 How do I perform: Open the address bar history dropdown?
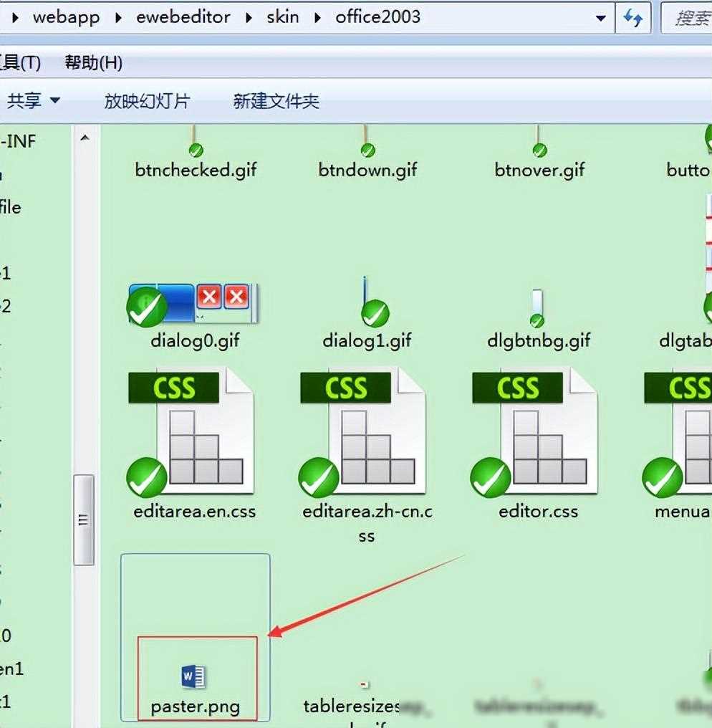[x=600, y=17]
